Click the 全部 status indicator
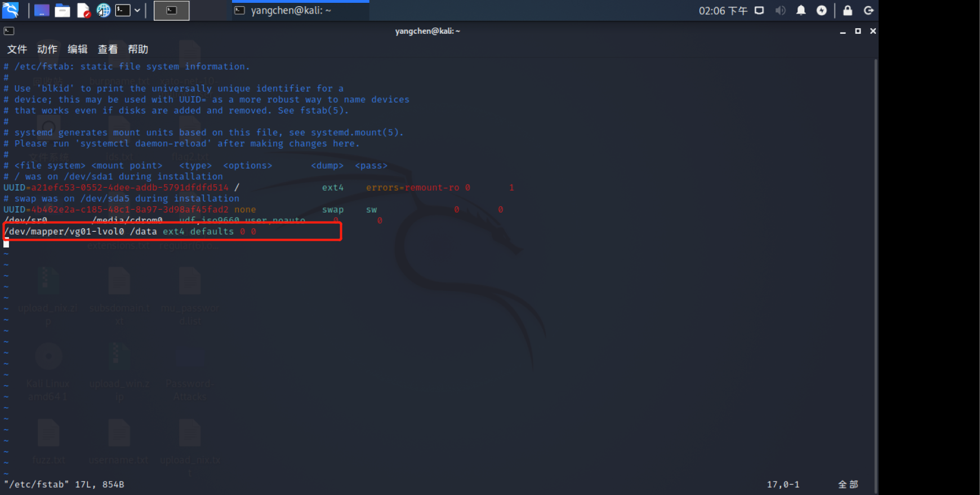Screen dimensions: 980x495 point(848,484)
